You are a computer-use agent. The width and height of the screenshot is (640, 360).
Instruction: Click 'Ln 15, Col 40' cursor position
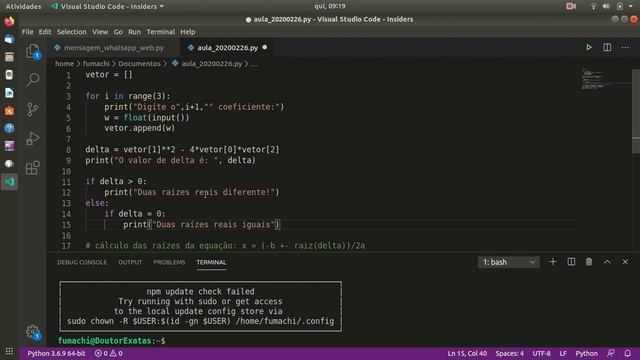point(467,353)
